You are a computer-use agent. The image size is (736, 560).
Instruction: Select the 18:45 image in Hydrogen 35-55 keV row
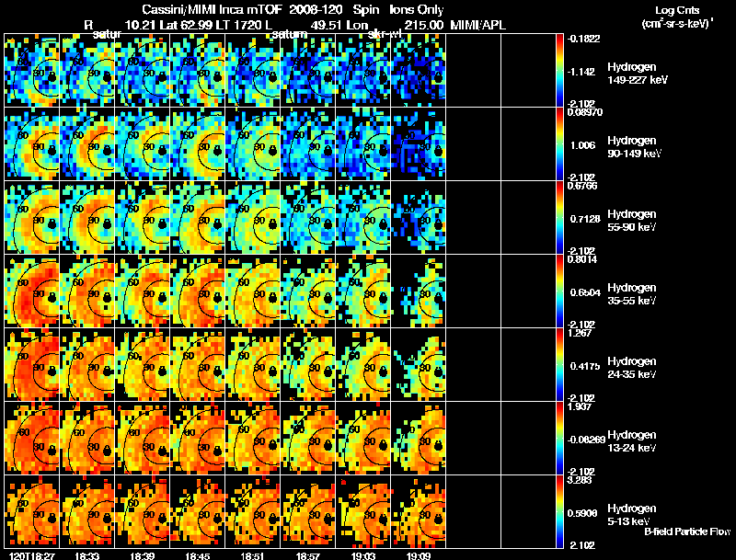pos(198,291)
